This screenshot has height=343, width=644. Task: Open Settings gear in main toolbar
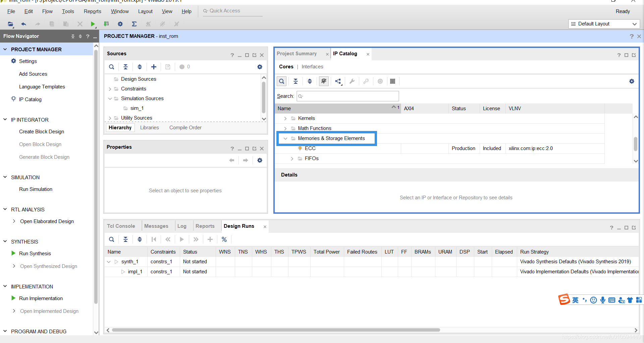(120, 24)
